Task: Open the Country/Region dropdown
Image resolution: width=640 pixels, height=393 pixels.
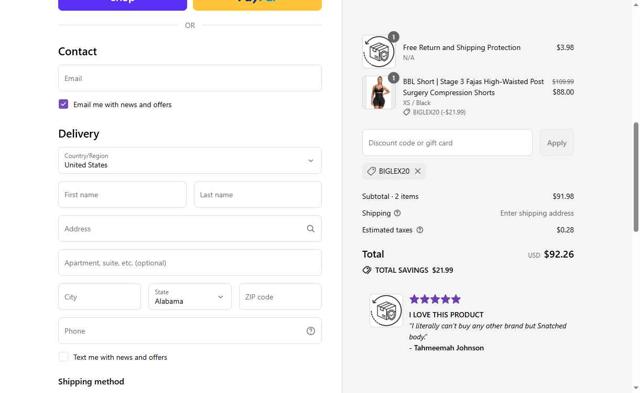Action: (x=190, y=160)
